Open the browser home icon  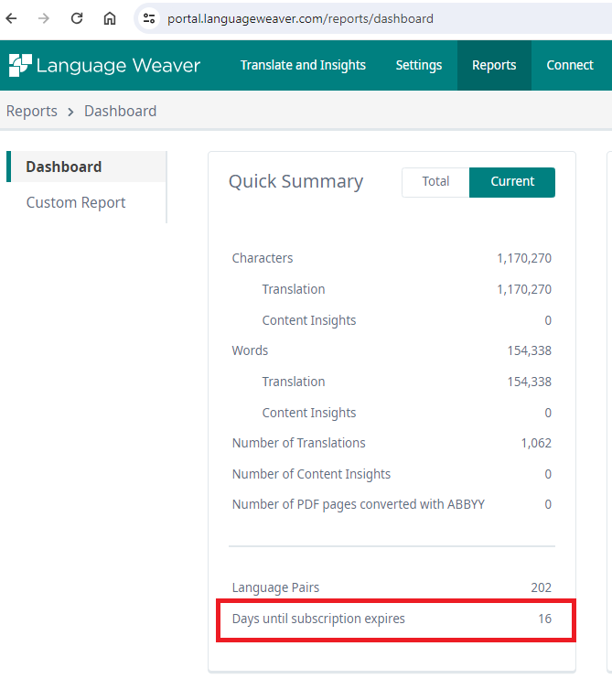pos(110,18)
